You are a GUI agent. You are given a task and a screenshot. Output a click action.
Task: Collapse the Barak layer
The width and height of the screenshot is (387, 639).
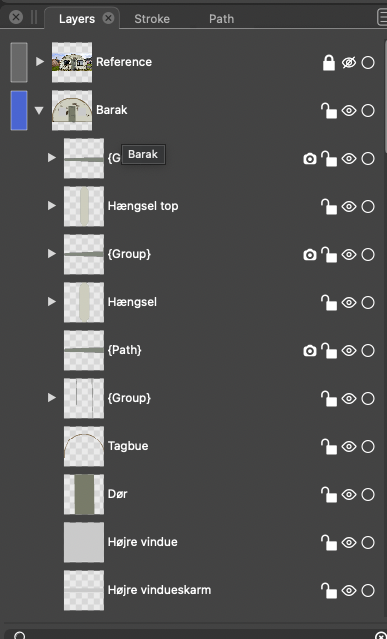point(39,110)
